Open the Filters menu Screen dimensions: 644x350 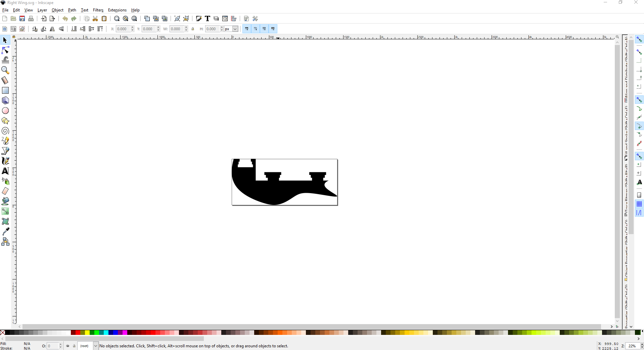98,10
